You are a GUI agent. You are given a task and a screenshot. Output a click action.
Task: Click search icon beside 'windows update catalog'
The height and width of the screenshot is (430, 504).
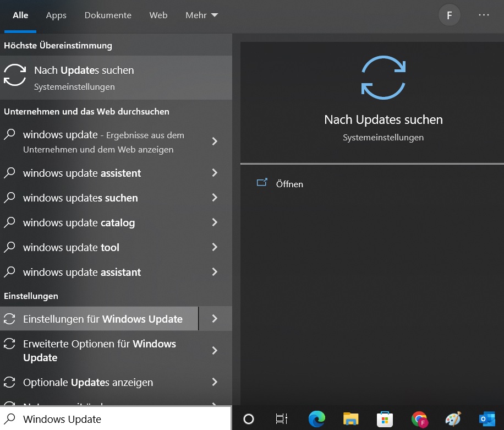tap(10, 222)
